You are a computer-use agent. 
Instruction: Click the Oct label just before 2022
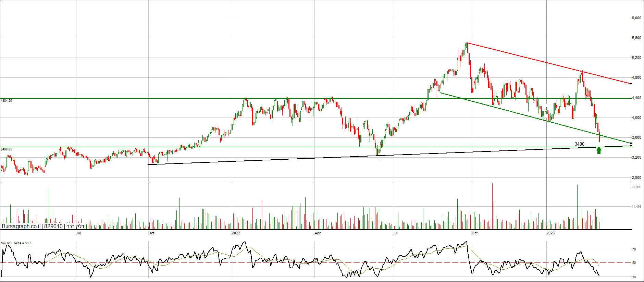click(x=151, y=233)
